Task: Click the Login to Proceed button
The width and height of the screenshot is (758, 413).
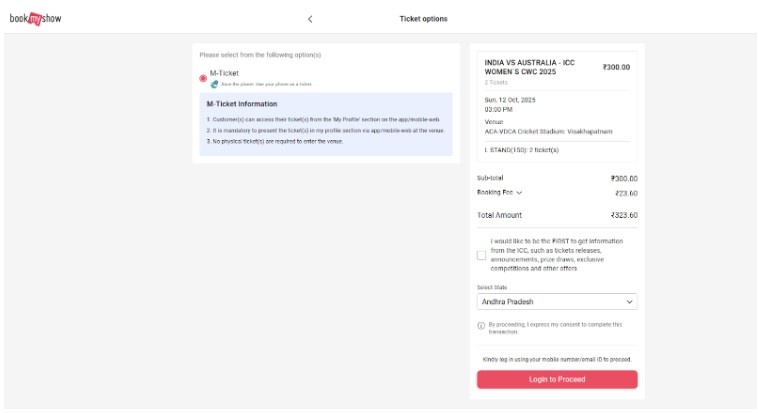Action: [x=556, y=380]
